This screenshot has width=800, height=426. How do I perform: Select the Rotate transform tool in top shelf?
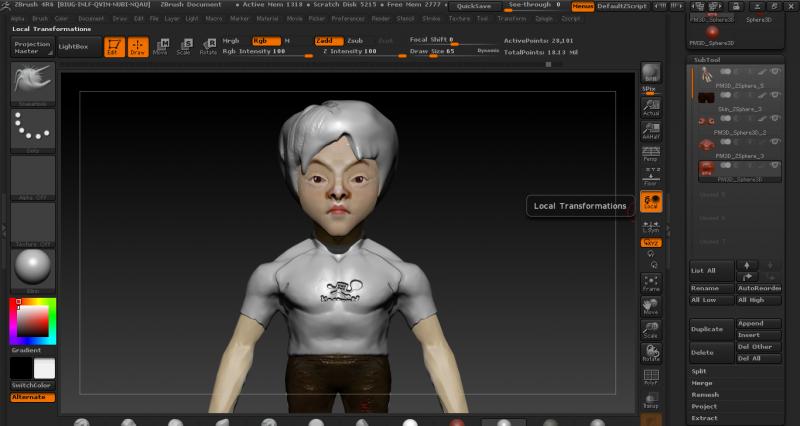pyautogui.click(x=208, y=47)
